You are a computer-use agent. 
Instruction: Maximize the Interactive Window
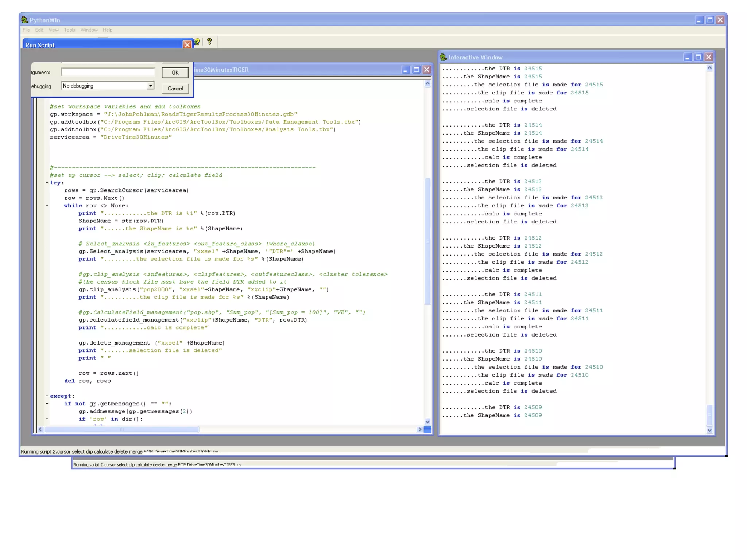(698, 57)
